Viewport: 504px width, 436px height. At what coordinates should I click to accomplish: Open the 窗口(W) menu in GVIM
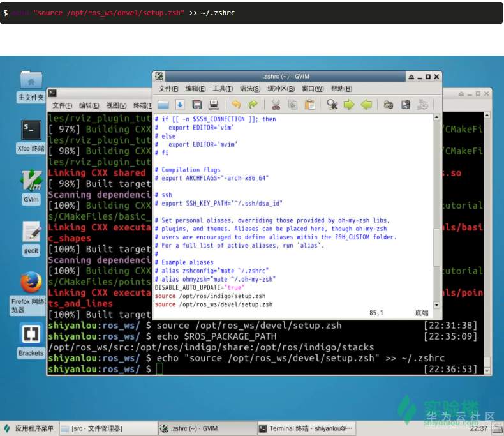[313, 89]
